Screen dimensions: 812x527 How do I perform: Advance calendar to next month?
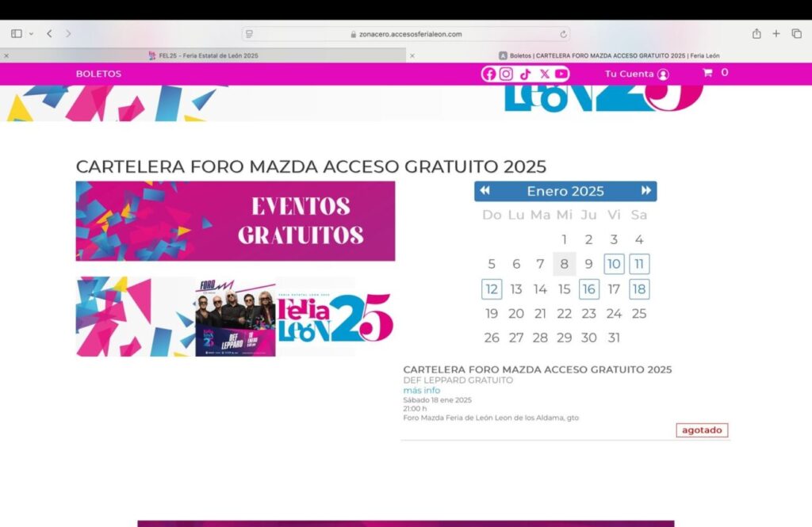click(x=646, y=191)
